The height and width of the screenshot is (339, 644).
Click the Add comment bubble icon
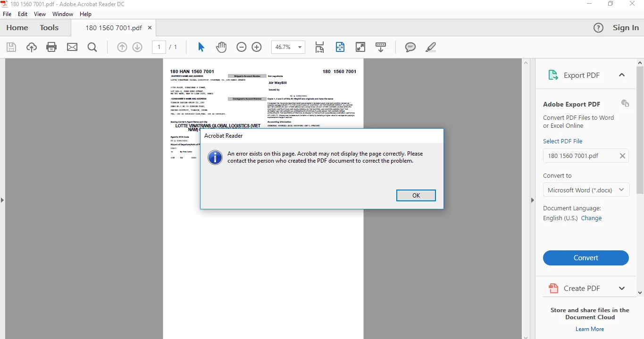coord(410,47)
